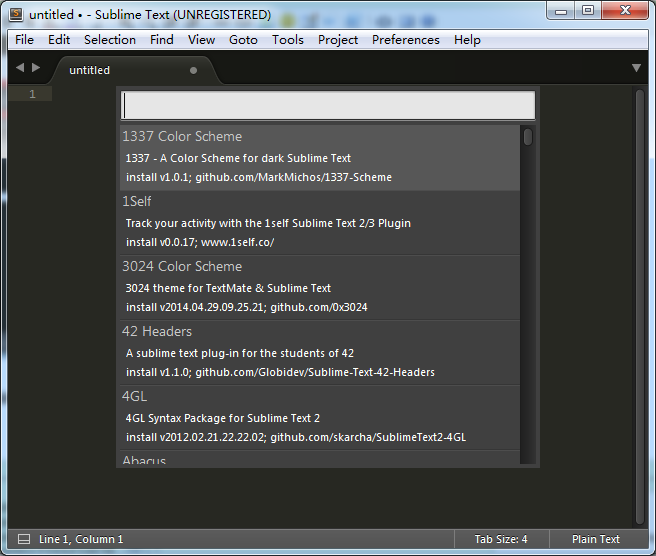
Task: Open the Edit menu
Action: coord(59,40)
